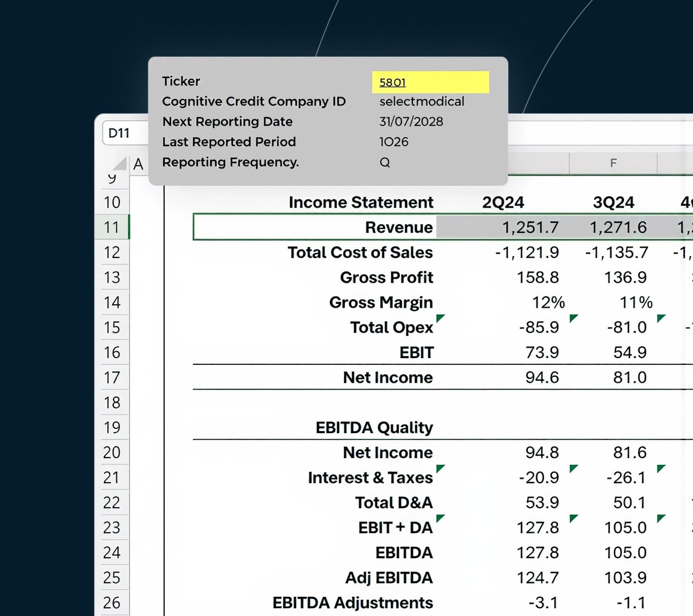Screen dimensions: 693x616
Task: Click 'Total Cost of Sales' label
Action: coord(360,252)
